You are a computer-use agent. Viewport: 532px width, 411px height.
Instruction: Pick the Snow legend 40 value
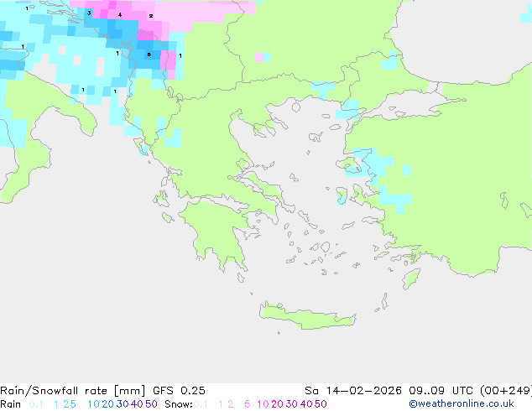[306, 404]
